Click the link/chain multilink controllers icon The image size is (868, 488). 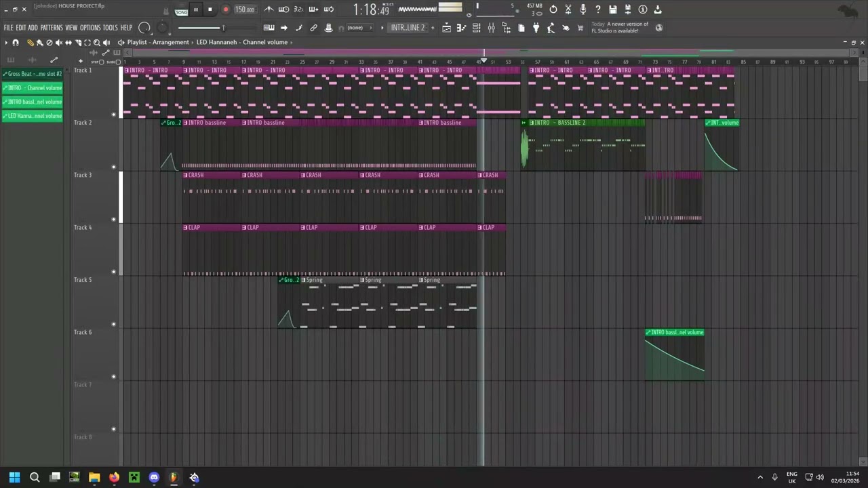click(x=313, y=28)
